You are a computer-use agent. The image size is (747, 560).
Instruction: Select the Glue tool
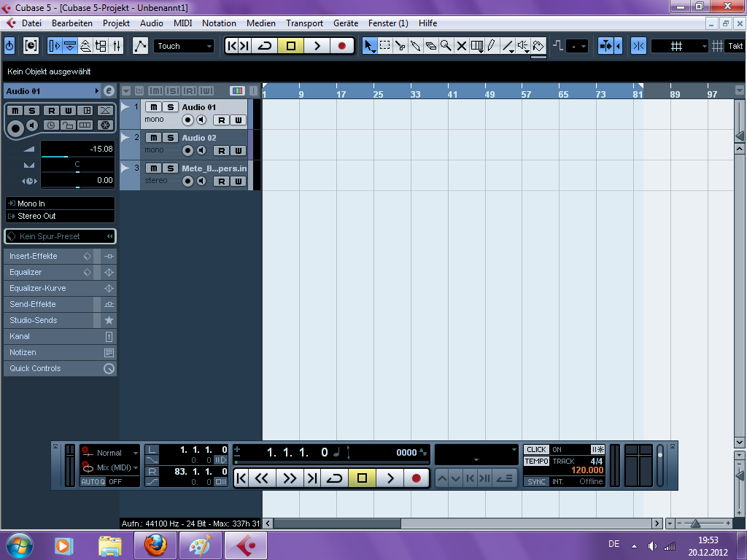[415, 46]
